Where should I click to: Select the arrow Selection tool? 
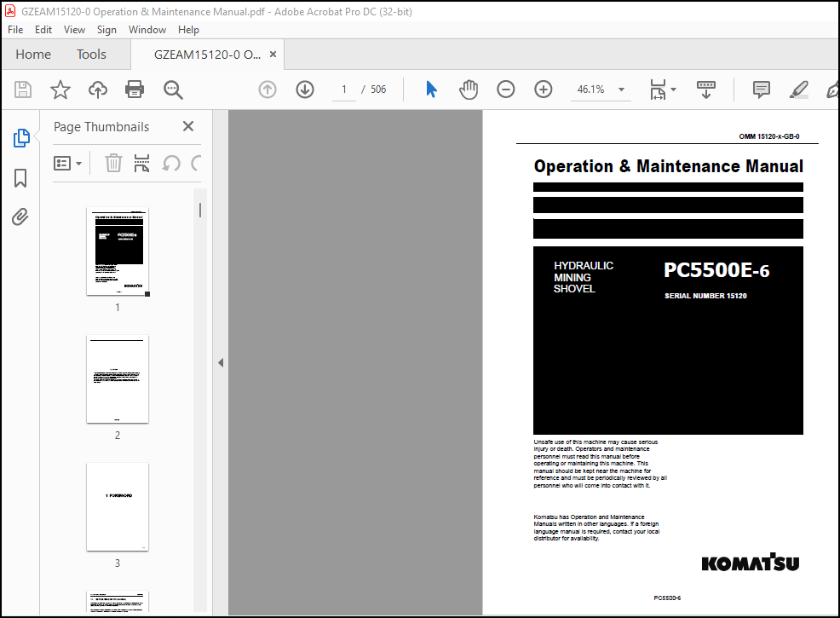(431, 90)
